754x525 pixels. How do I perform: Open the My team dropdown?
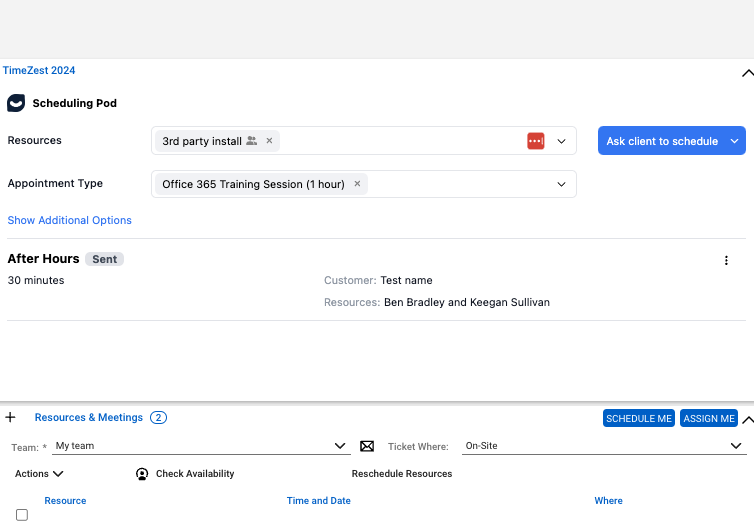point(341,446)
